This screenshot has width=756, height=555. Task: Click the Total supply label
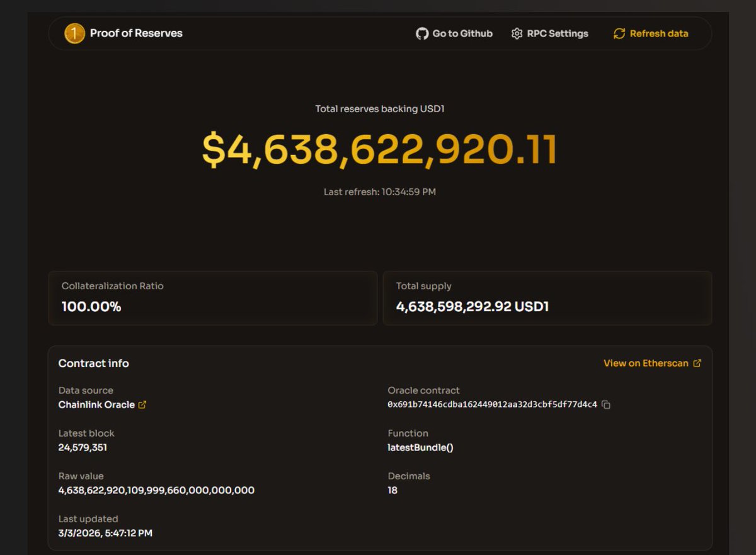424,287
